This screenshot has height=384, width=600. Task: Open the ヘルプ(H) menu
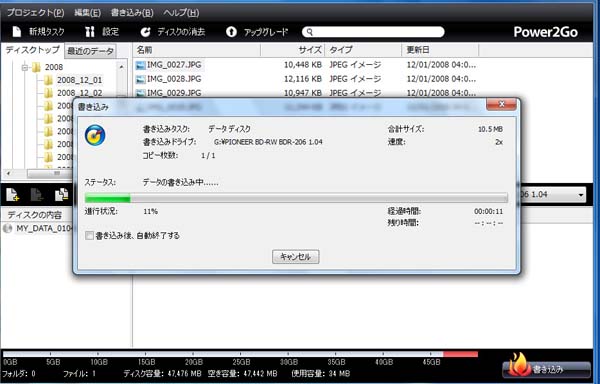click(x=181, y=13)
